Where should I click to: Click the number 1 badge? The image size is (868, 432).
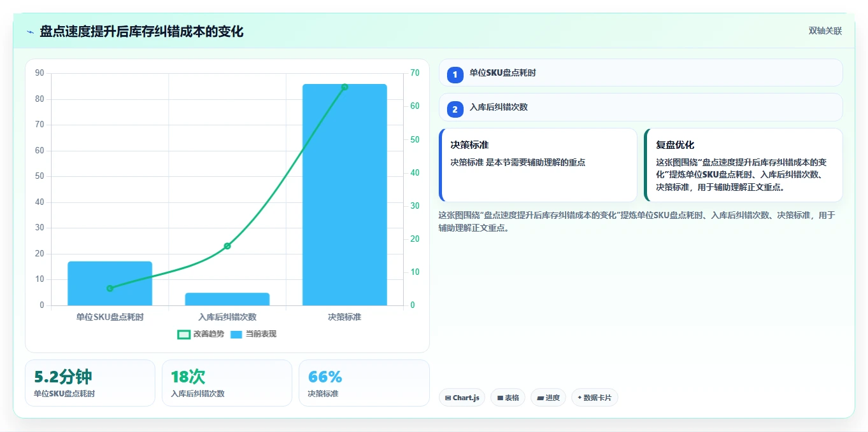click(x=455, y=75)
